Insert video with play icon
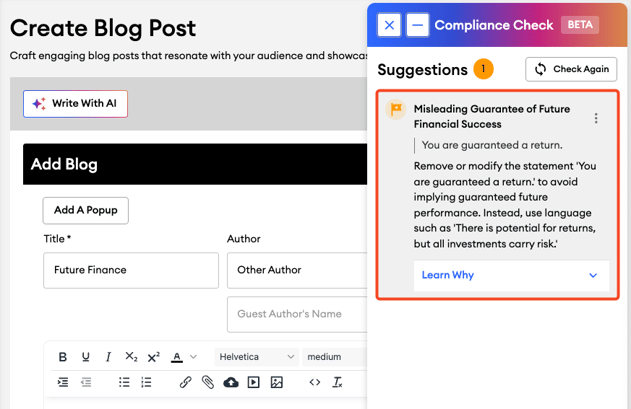Viewport: 631px width, 409px height. point(254,382)
